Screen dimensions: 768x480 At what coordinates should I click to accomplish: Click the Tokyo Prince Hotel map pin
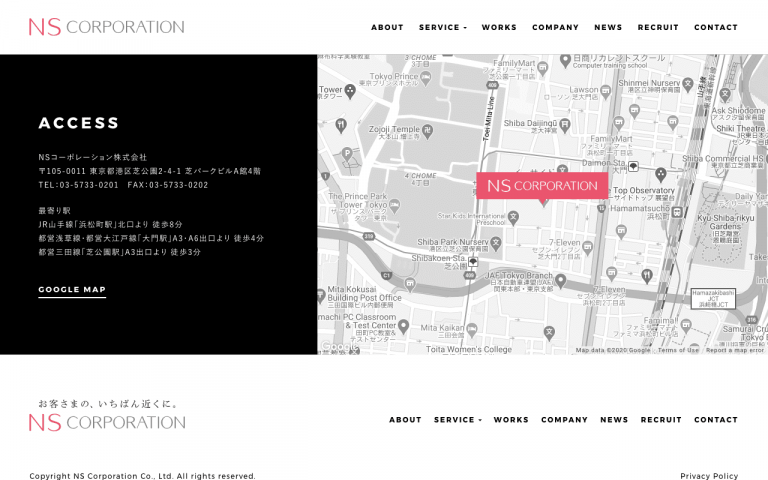coord(426,78)
